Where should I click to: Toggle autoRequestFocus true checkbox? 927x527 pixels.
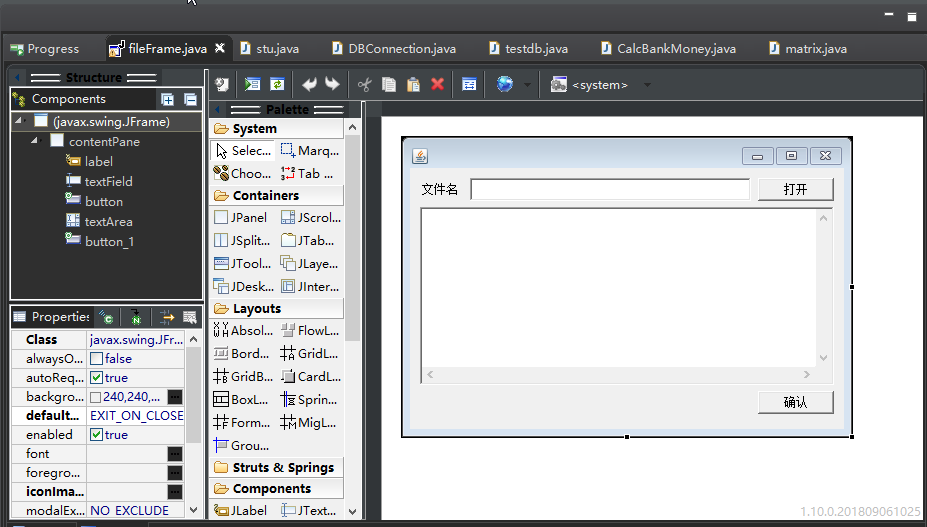coord(96,377)
